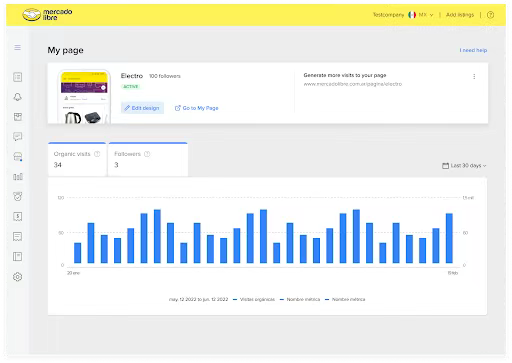The width and height of the screenshot is (512, 363).
Task: Show Organic visits info tooltip icon
Action: (x=97, y=154)
